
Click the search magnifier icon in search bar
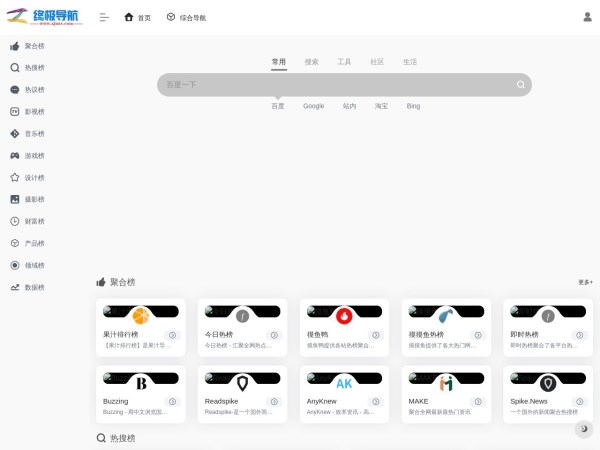520,85
